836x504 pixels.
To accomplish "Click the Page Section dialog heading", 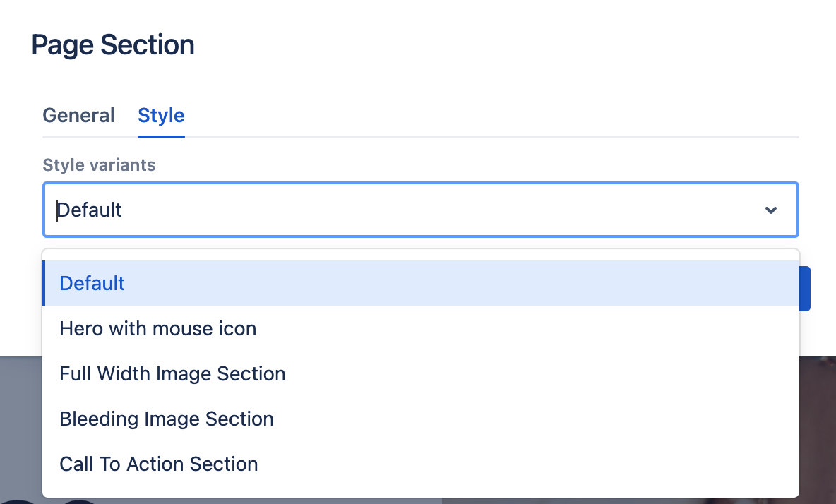I will pyautogui.click(x=112, y=44).
